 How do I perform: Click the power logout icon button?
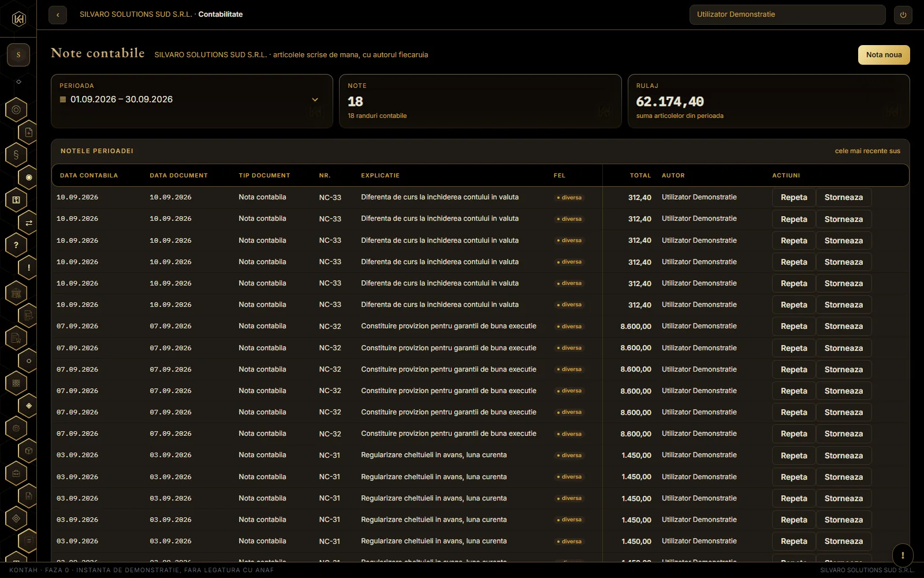tap(903, 15)
